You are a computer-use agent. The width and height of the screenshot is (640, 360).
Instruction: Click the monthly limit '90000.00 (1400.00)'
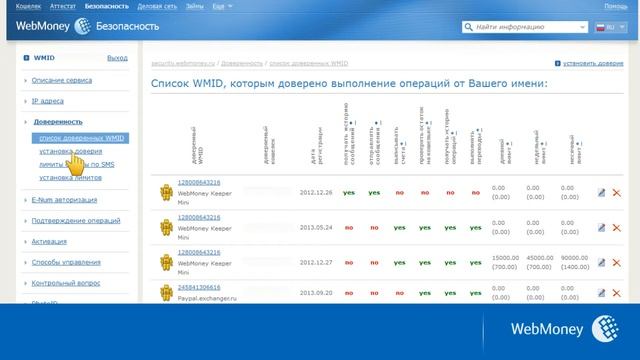pos(575,262)
